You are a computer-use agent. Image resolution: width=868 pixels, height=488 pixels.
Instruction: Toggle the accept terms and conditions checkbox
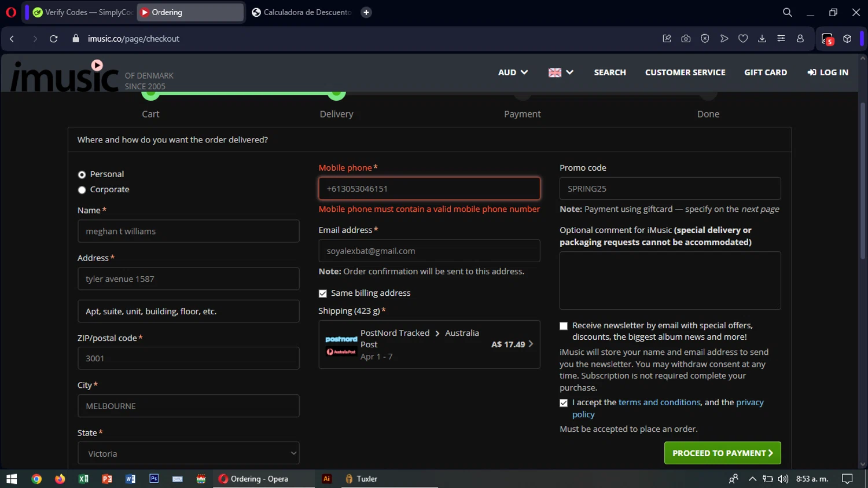tap(564, 403)
